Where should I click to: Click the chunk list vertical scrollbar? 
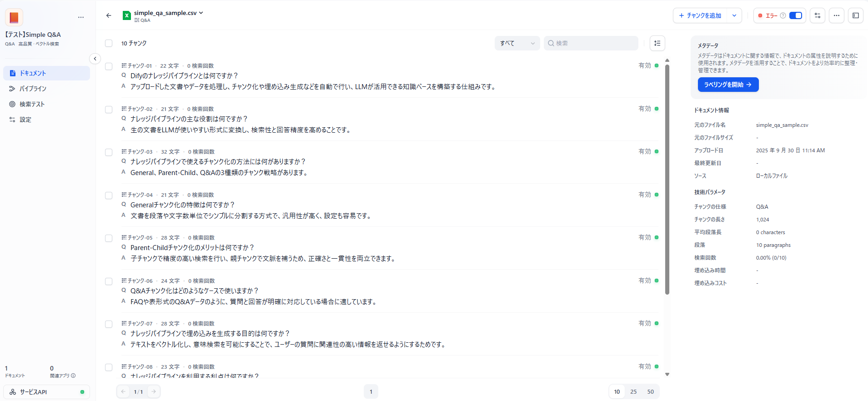coord(667,182)
